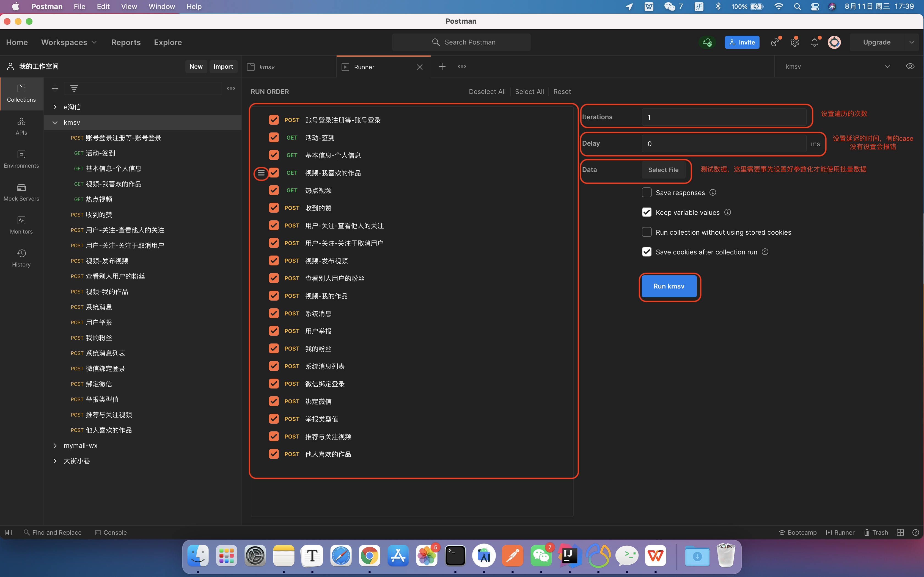Uncheck Keep variable values

tap(647, 212)
